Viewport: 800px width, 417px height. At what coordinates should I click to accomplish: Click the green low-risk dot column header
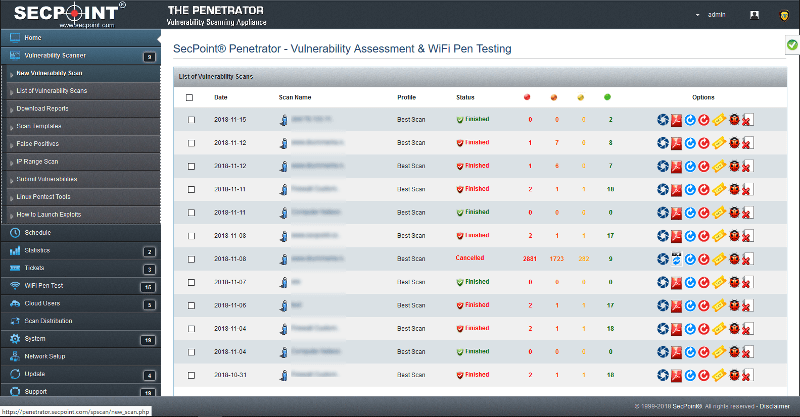pyautogui.click(x=607, y=97)
